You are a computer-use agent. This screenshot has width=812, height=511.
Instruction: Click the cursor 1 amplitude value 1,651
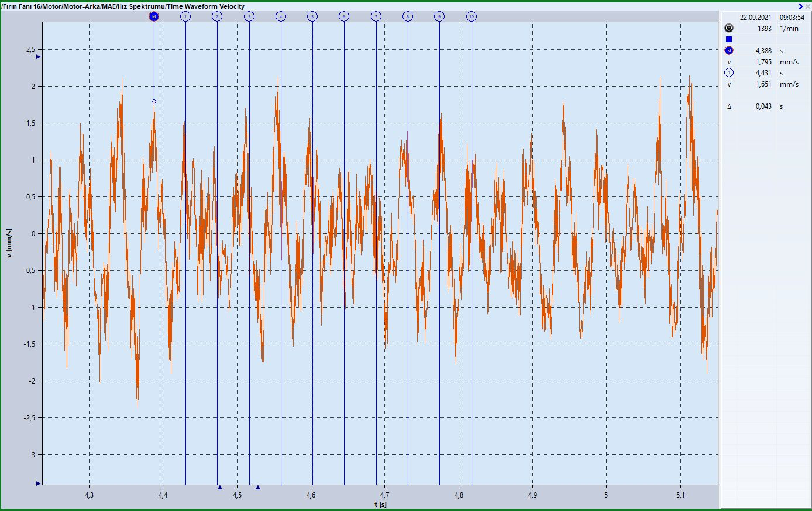[x=763, y=84]
